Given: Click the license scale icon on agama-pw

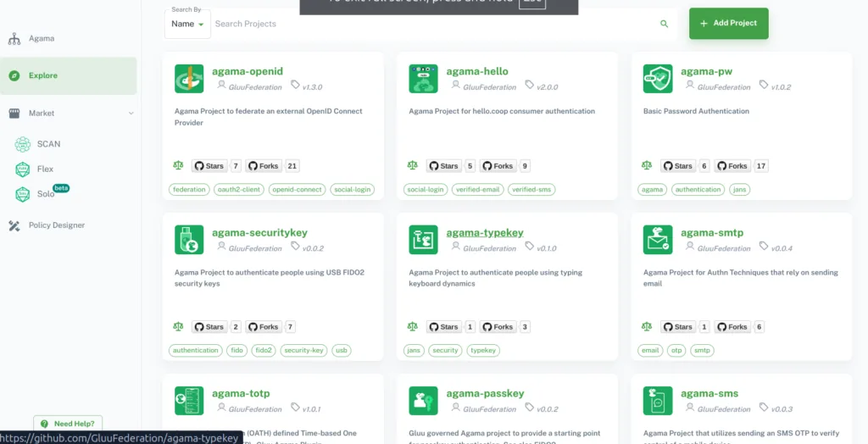Looking at the screenshot, I should tap(647, 165).
